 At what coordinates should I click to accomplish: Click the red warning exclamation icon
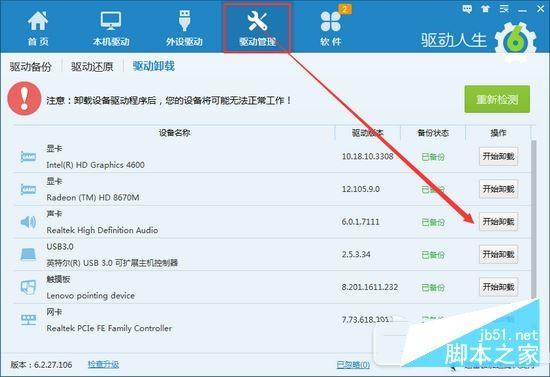(x=24, y=99)
